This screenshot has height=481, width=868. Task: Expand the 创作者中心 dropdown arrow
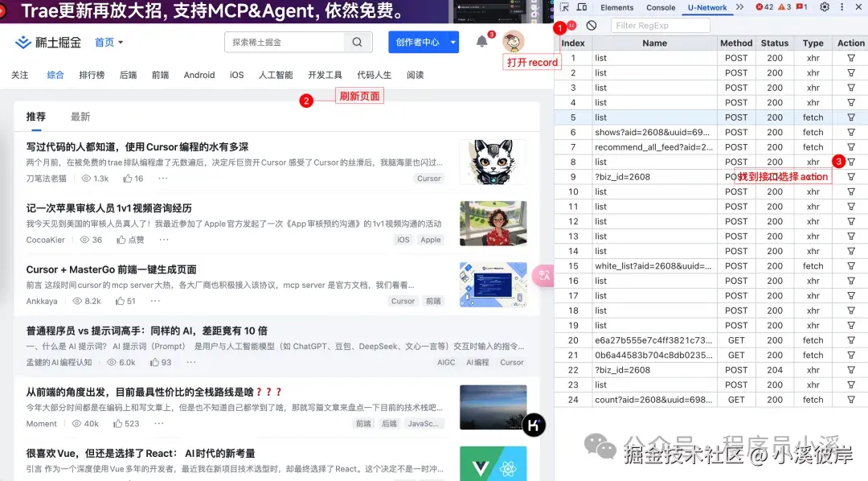452,42
